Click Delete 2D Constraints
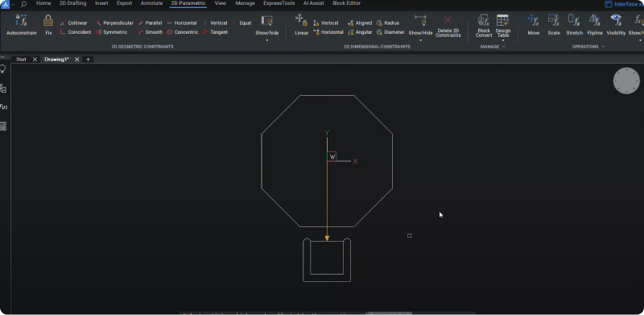Image resolution: width=644 pixels, height=315 pixels. coord(448,27)
